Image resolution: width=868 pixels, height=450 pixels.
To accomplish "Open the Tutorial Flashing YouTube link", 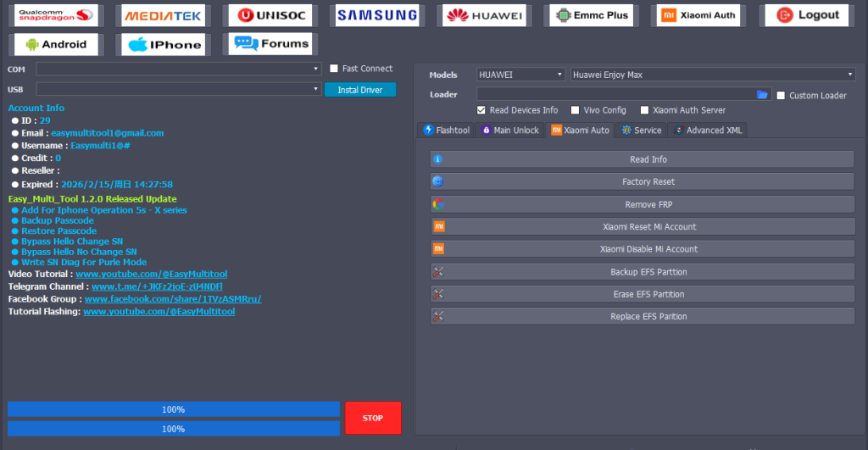I will point(159,312).
